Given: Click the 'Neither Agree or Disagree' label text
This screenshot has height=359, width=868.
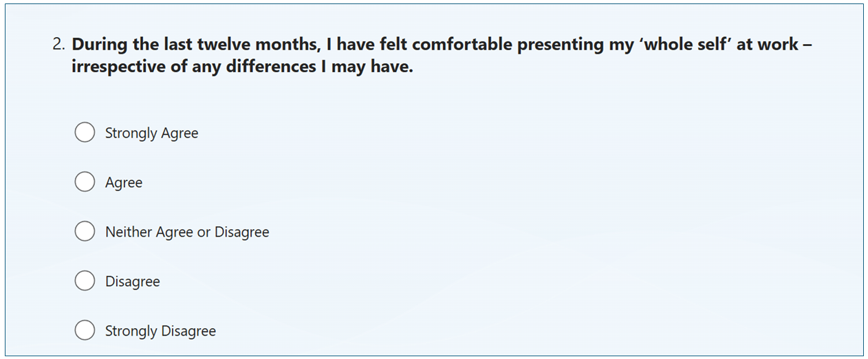Looking at the screenshot, I should [187, 232].
